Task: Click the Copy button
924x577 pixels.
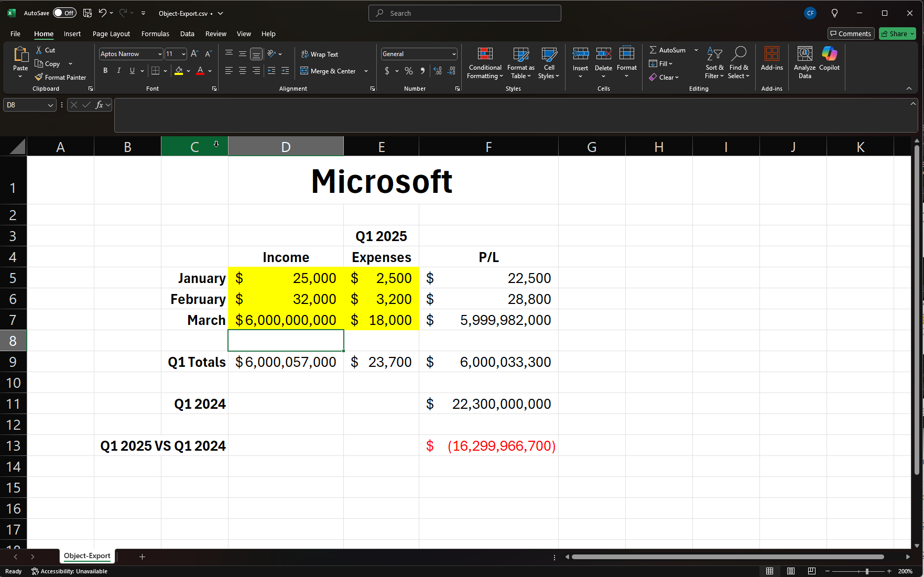Action: pyautogui.click(x=48, y=63)
